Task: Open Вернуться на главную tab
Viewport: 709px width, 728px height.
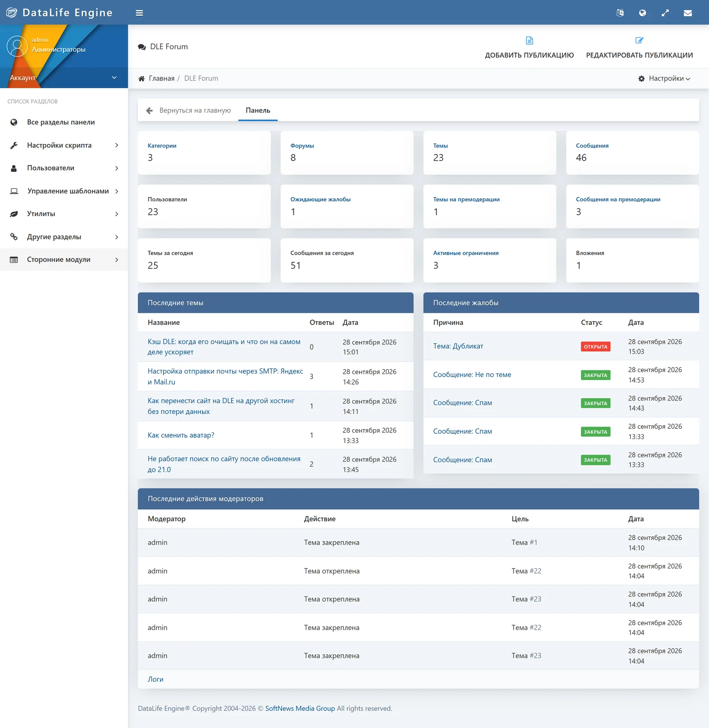Action: pos(188,110)
